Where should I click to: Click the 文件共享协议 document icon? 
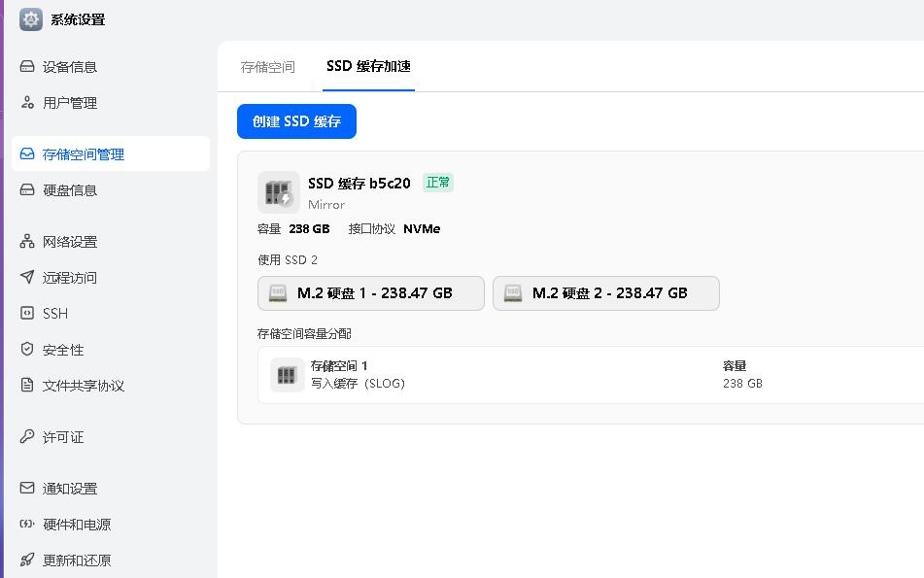point(27,385)
